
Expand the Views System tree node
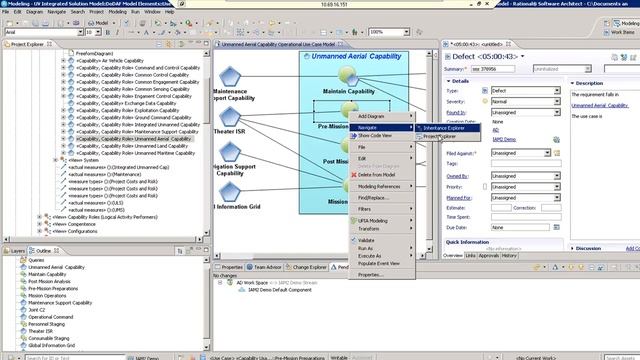[56, 160]
